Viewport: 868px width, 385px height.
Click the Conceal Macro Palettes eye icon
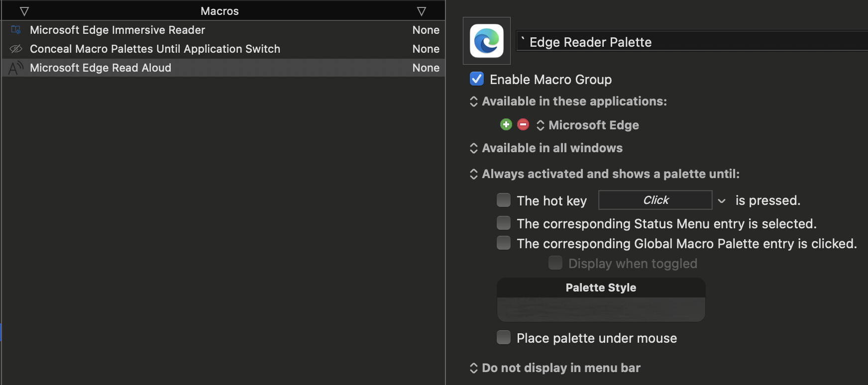click(x=16, y=49)
